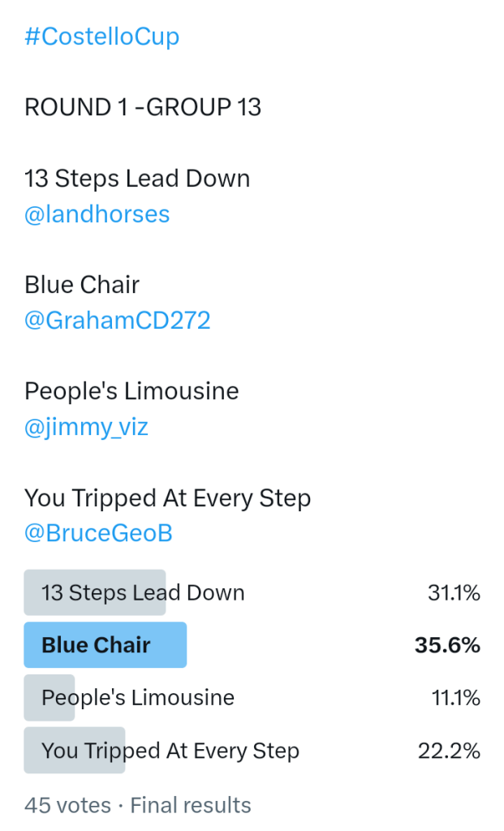
Task: Open the @jimmy_viz mention link
Action: [87, 427]
